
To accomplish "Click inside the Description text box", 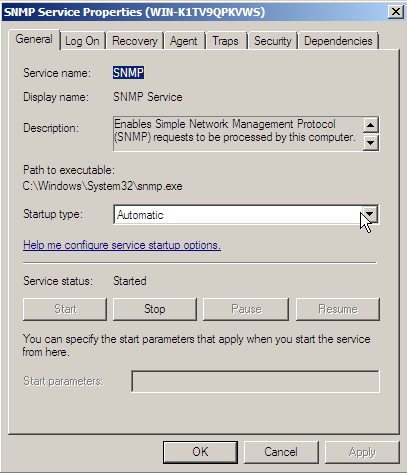I will 238,134.
